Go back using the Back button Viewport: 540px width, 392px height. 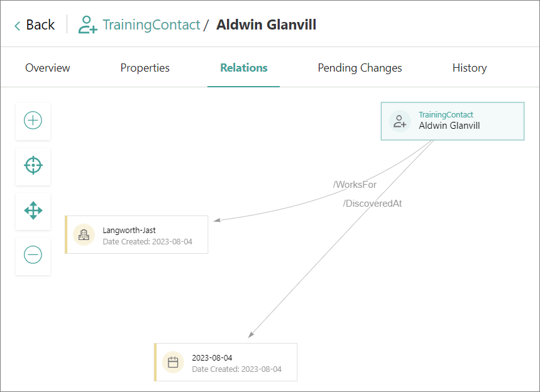pos(35,25)
